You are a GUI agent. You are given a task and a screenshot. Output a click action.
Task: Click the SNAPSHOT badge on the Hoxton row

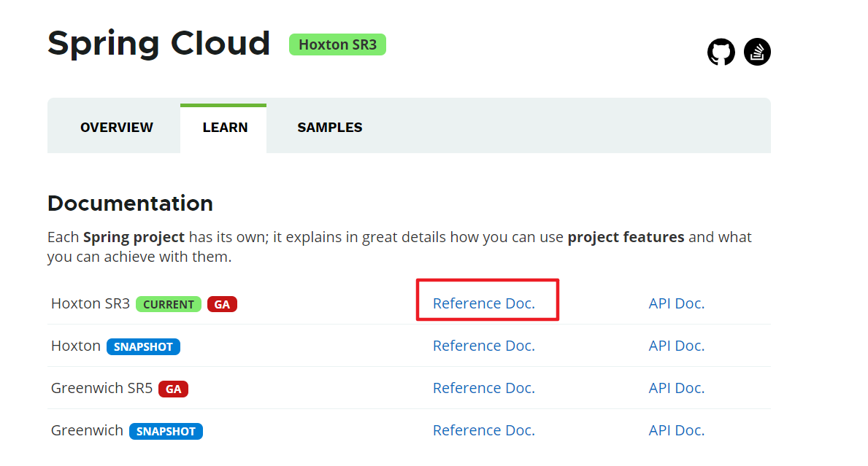143,346
